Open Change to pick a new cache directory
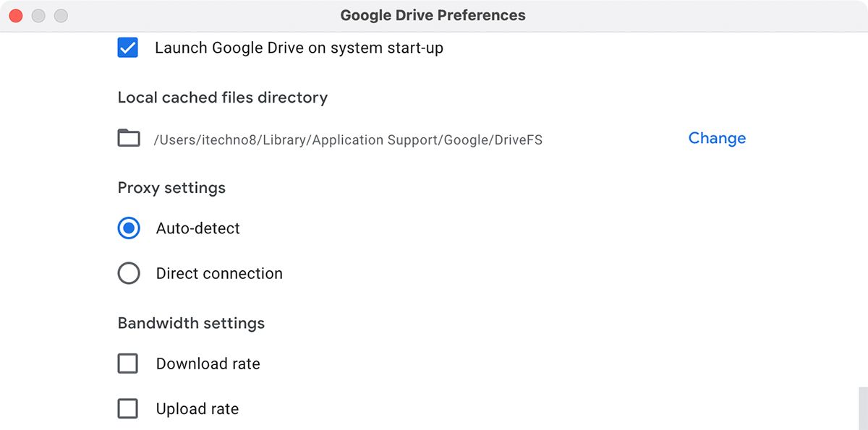 click(716, 138)
